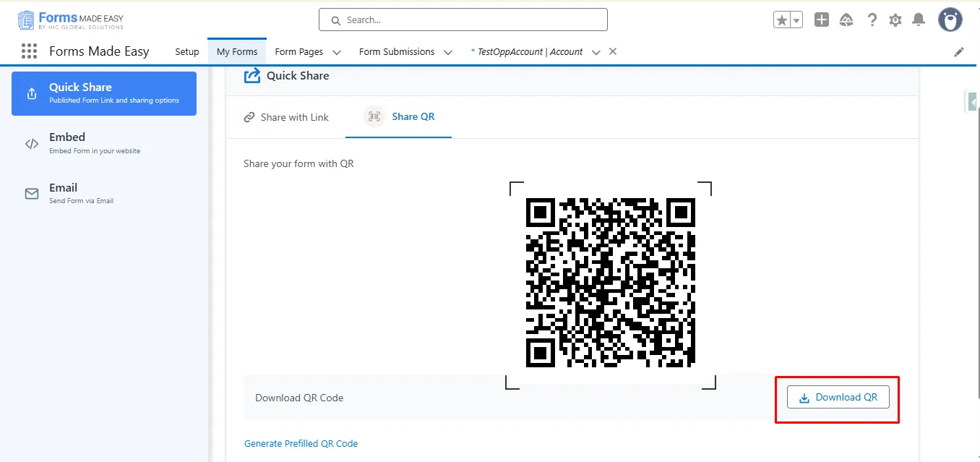This screenshot has height=462, width=980.
Task: Open the Help question mark icon
Action: [872, 20]
